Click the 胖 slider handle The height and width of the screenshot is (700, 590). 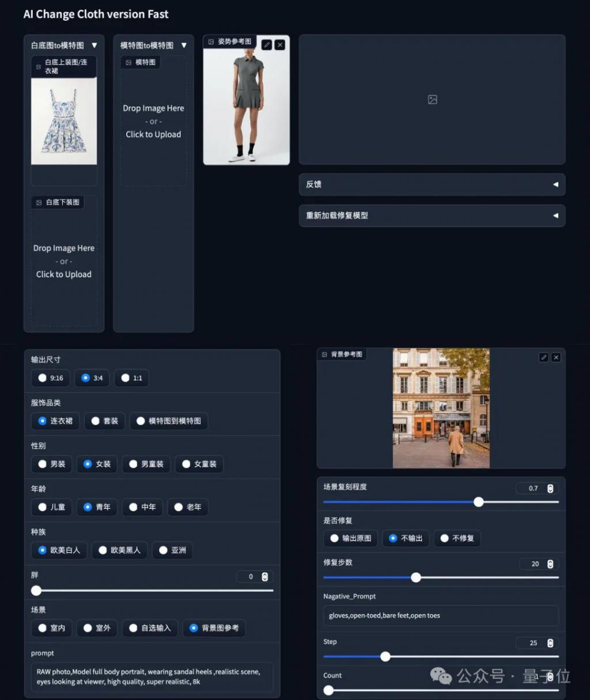coord(36,591)
